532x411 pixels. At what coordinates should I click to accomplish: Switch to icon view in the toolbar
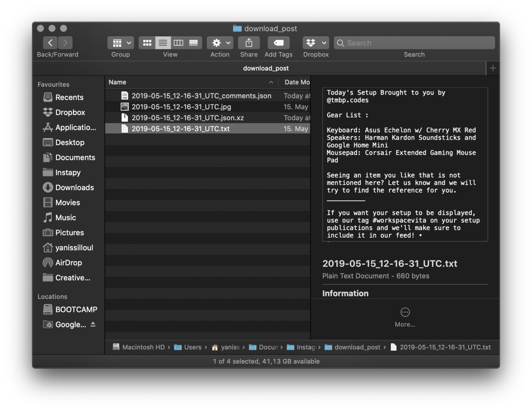(x=147, y=43)
